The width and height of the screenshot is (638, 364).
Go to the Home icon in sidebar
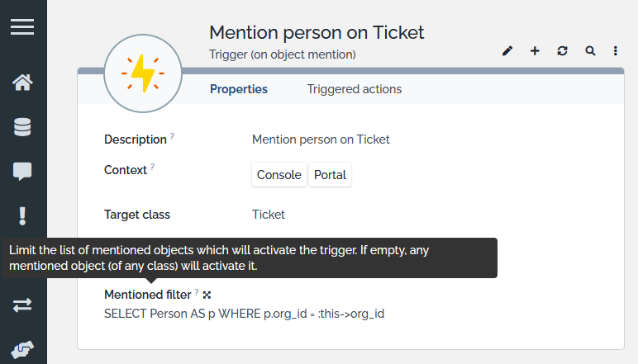pos(22,83)
